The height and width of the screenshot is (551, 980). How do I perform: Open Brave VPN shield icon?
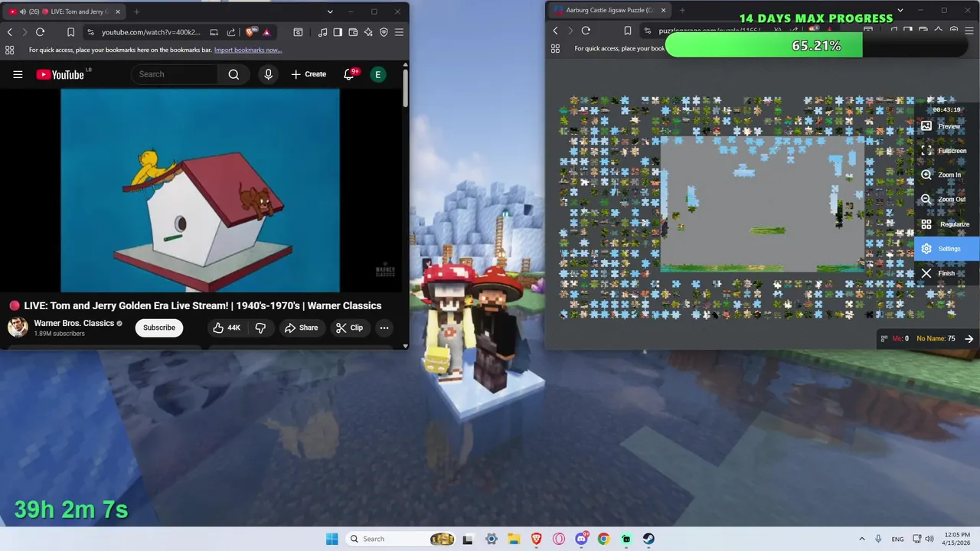384,32
